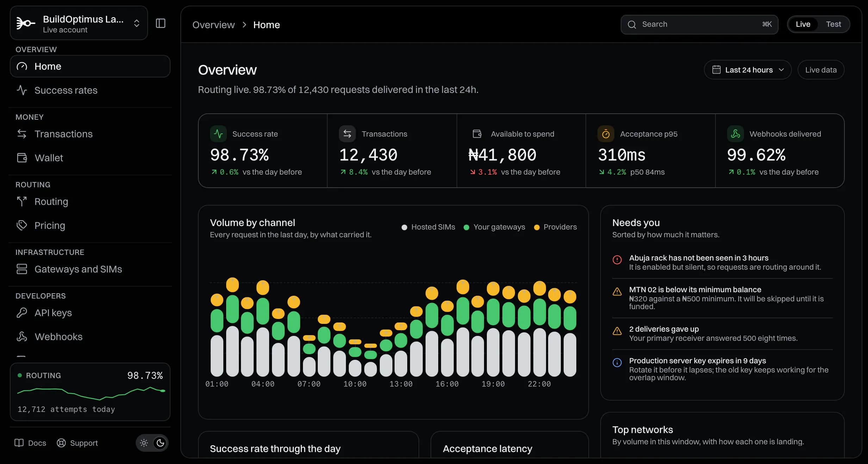Open Production server key expires alert

[x=723, y=369]
